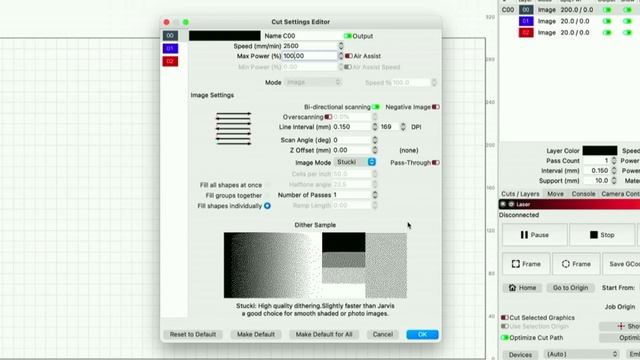The width and height of the screenshot is (640, 360).
Task: Confirm settings with the OK button
Action: point(422,334)
